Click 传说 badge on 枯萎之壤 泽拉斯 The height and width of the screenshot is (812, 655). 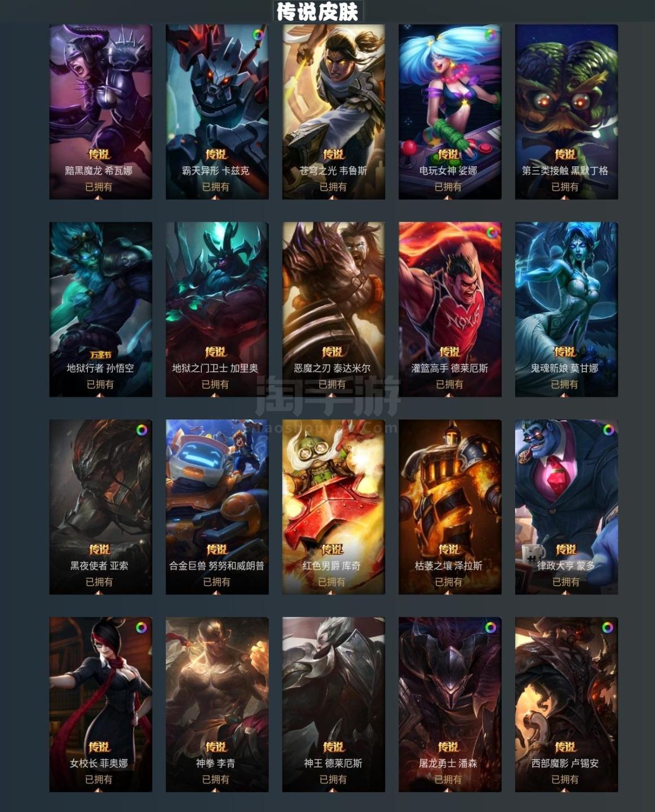(449, 549)
